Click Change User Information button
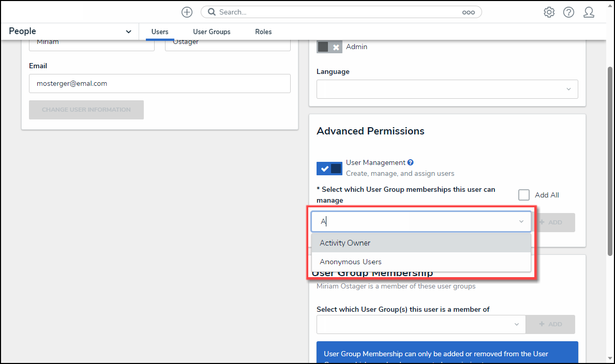The image size is (615, 364). (x=86, y=110)
